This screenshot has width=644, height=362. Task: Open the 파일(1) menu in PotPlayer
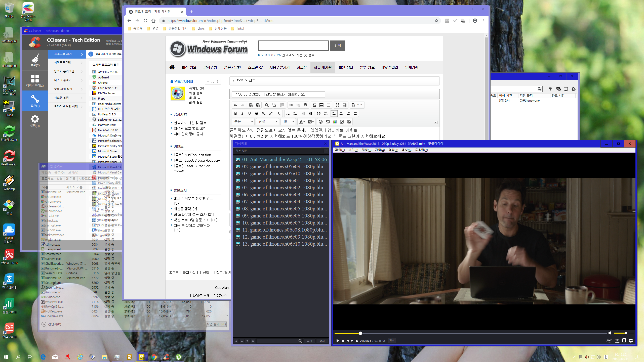point(340,150)
